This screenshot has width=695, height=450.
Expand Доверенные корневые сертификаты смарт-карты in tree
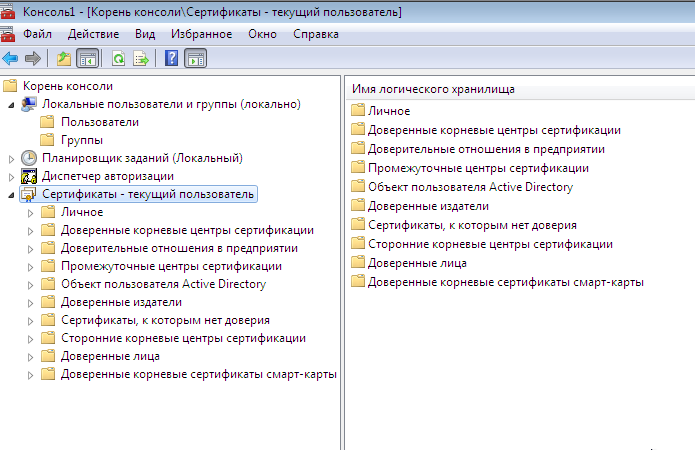tap(30, 376)
